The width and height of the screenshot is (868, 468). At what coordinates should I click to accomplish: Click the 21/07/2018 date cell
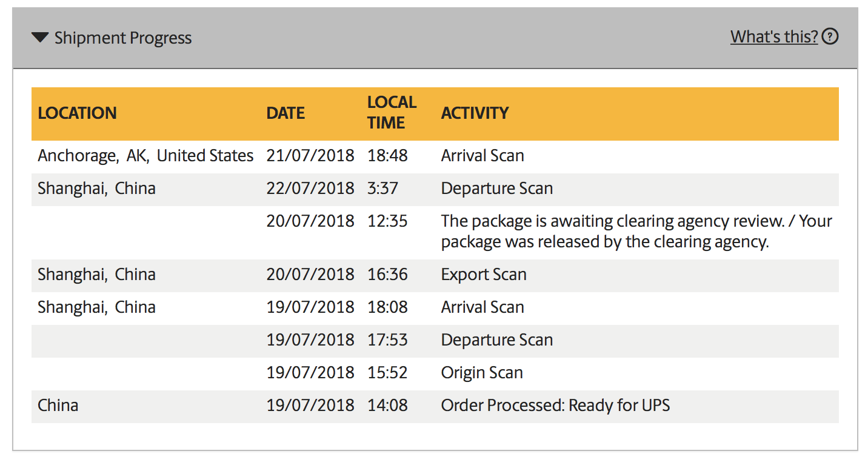[310, 156]
